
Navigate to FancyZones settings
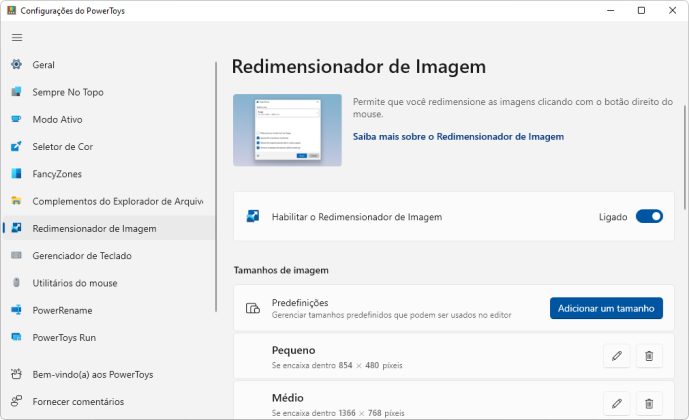pyautogui.click(x=57, y=174)
